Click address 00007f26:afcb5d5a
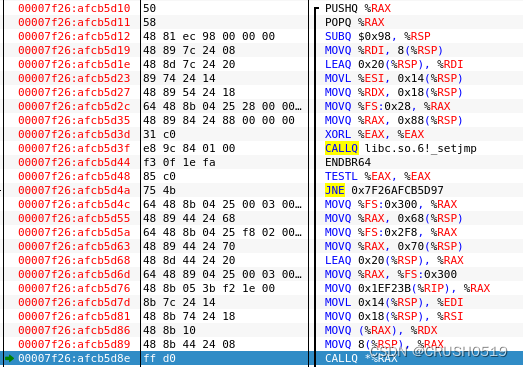 click(x=74, y=232)
